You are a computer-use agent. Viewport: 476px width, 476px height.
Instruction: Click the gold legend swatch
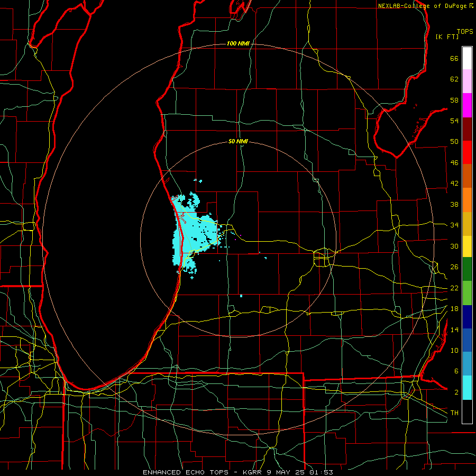click(467, 224)
